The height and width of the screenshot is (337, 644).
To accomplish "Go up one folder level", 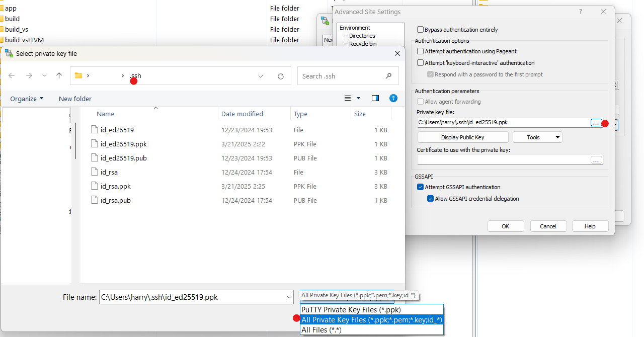I will pyautogui.click(x=59, y=75).
